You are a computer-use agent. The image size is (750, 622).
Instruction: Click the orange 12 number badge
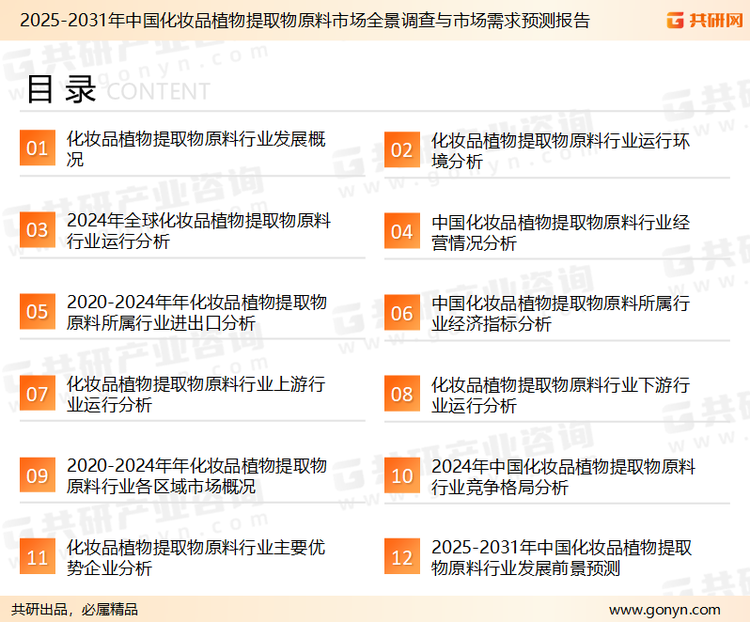(402, 557)
